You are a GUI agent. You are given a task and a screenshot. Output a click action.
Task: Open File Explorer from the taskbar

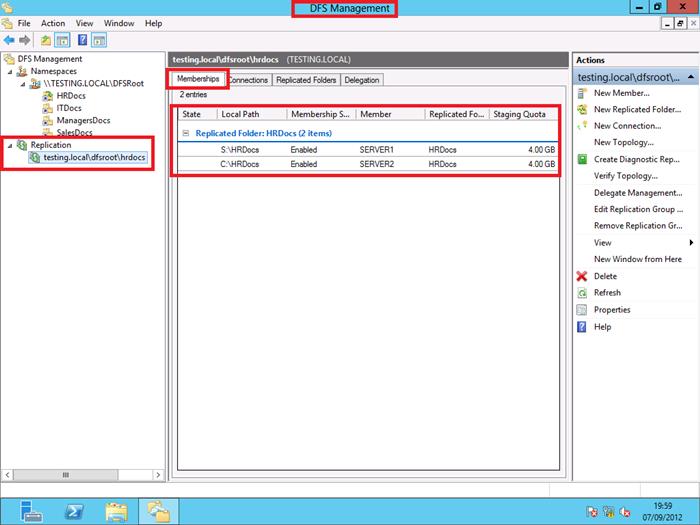(116, 512)
